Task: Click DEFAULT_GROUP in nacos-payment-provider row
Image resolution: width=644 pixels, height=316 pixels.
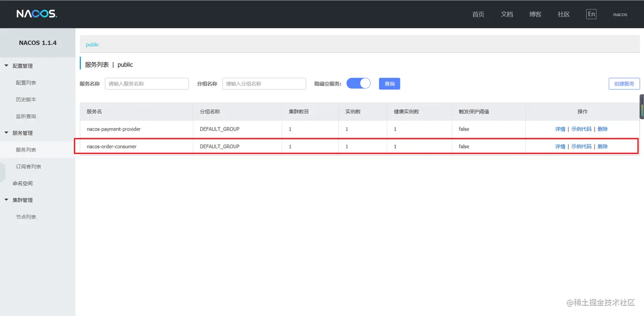Action: (x=220, y=129)
